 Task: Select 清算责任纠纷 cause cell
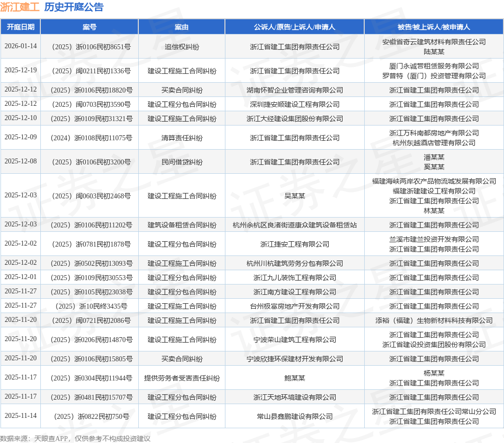click(182, 138)
